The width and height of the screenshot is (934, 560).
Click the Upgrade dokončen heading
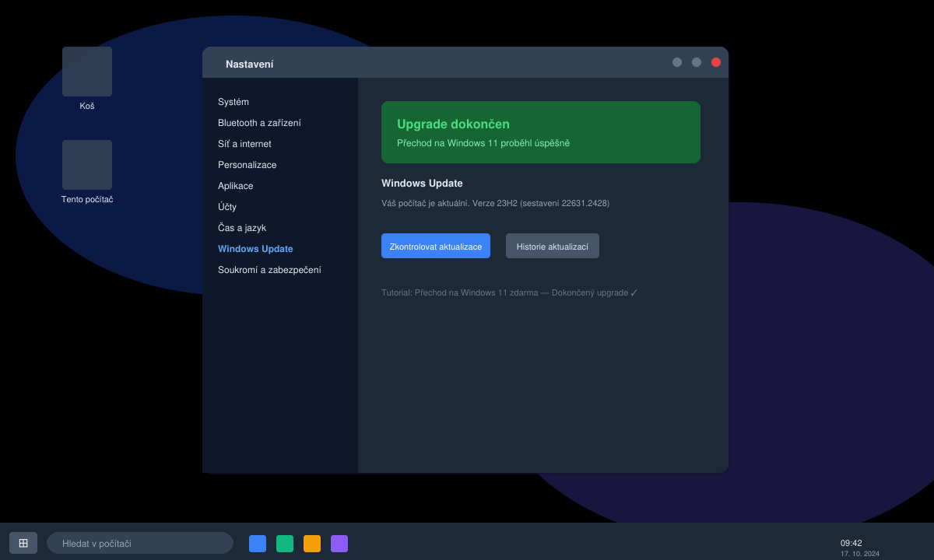tap(453, 124)
